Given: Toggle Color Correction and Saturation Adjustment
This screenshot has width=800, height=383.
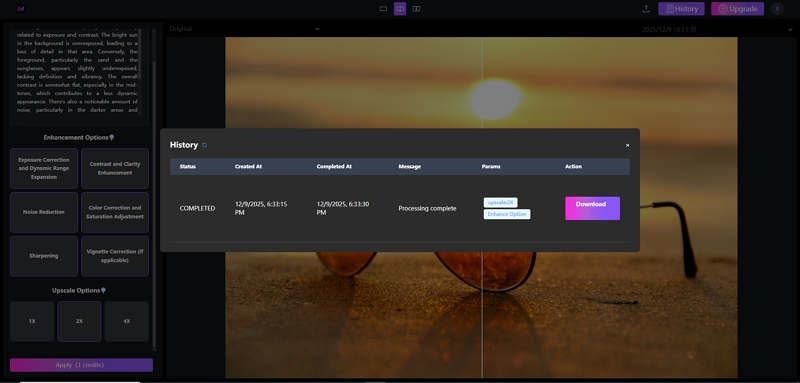Looking at the screenshot, I should point(115,212).
